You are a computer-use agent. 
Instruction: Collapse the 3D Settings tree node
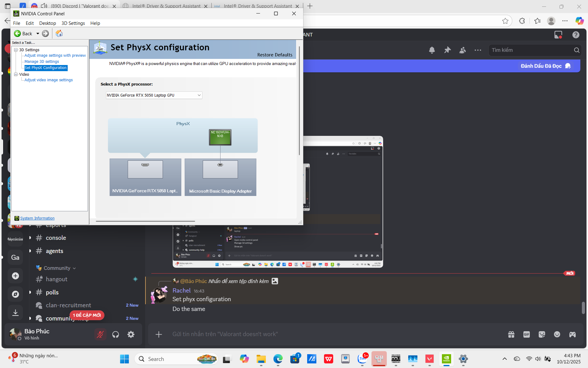(16, 50)
